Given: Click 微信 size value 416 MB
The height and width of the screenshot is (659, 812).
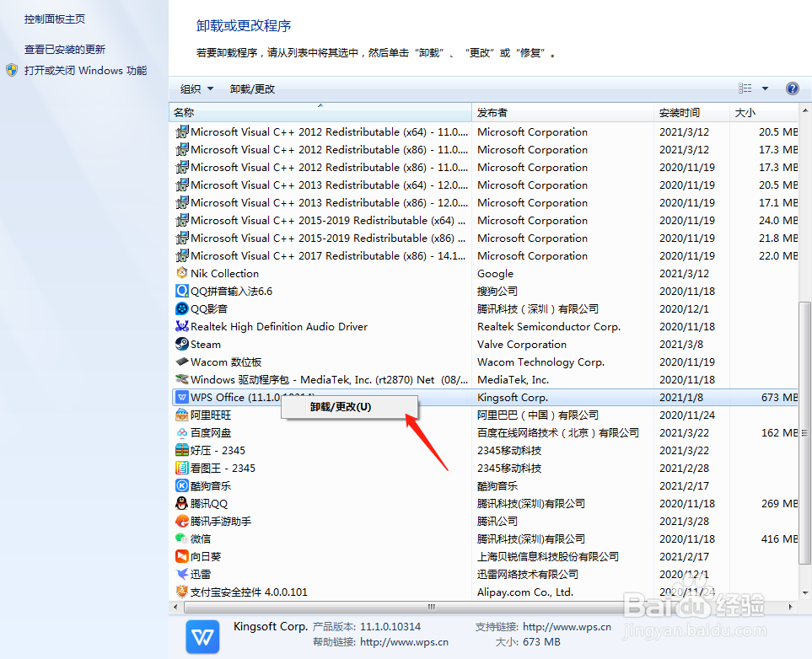Looking at the screenshot, I should pyautogui.click(x=779, y=538).
